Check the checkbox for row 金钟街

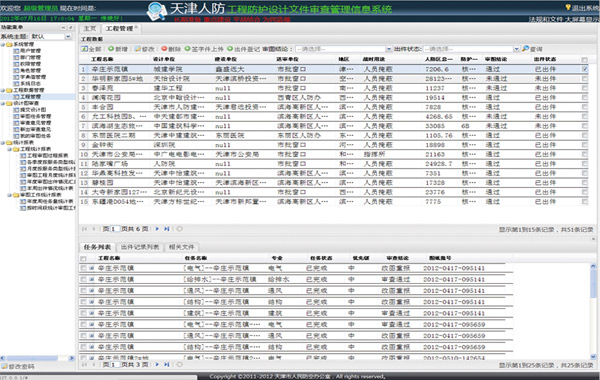pyautogui.click(x=585, y=145)
